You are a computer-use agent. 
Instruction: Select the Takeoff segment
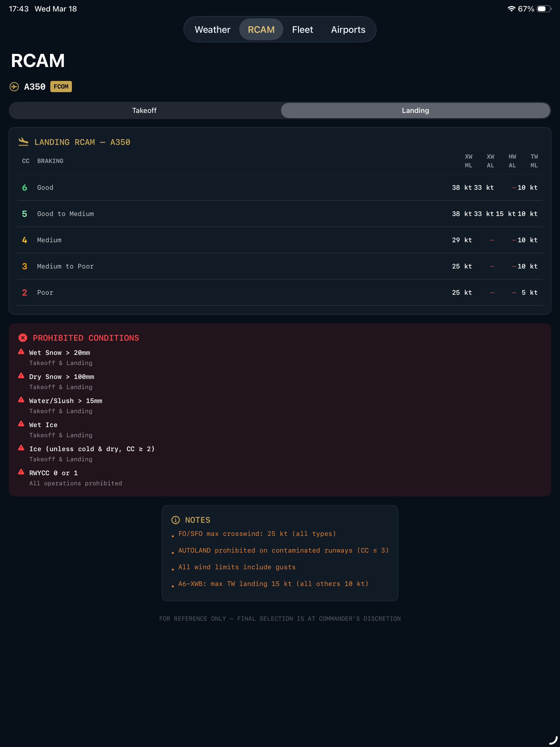[x=145, y=110]
